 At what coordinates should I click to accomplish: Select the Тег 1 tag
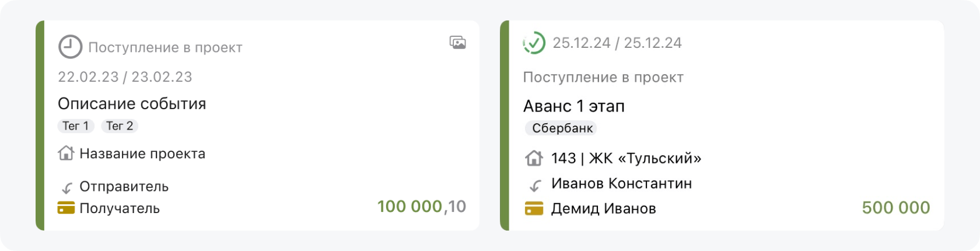(76, 126)
